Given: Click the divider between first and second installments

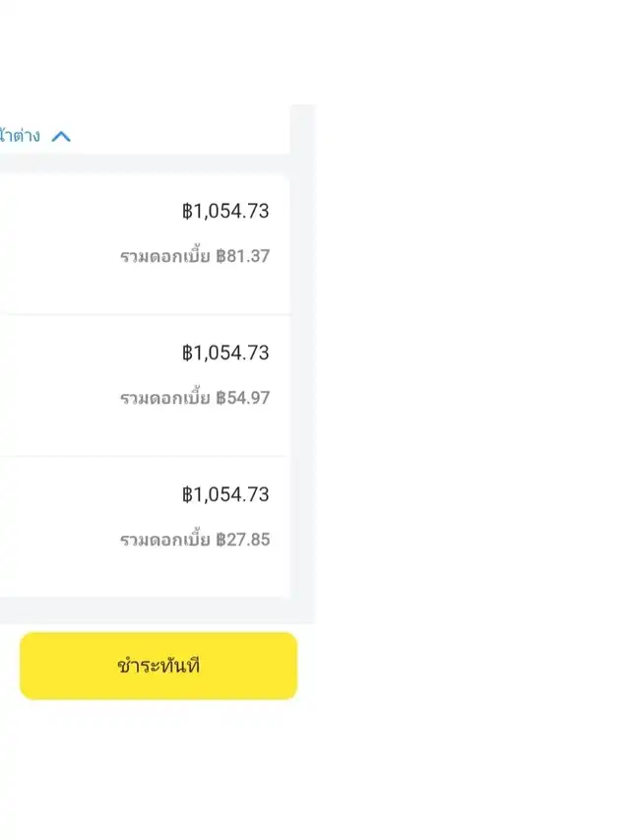Looking at the screenshot, I should coord(145,314).
